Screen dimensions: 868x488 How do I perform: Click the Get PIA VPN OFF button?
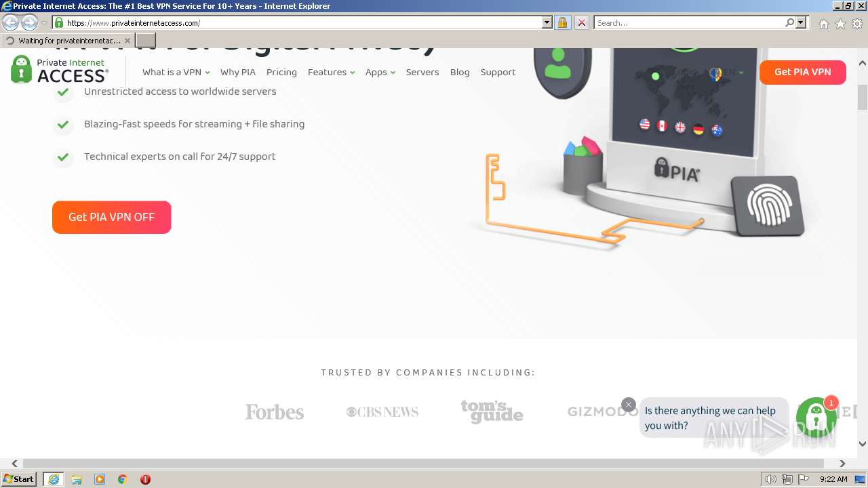(x=112, y=217)
